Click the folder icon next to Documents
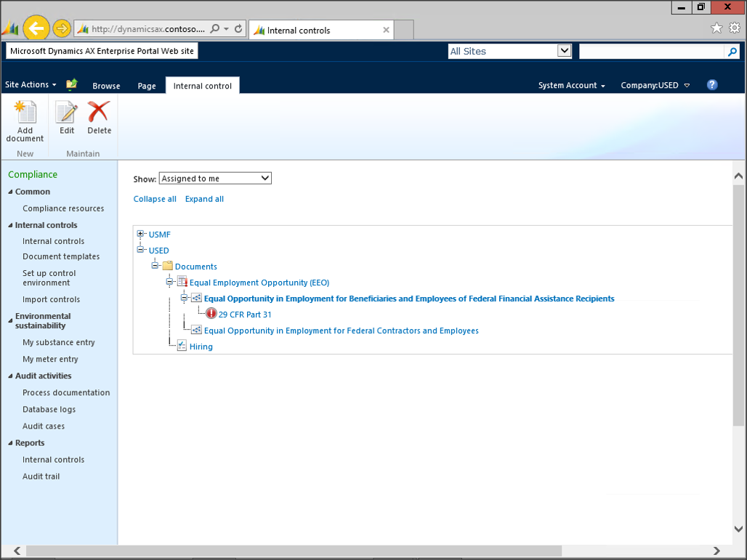Screen dimensions: 747x560 pos(167,267)
